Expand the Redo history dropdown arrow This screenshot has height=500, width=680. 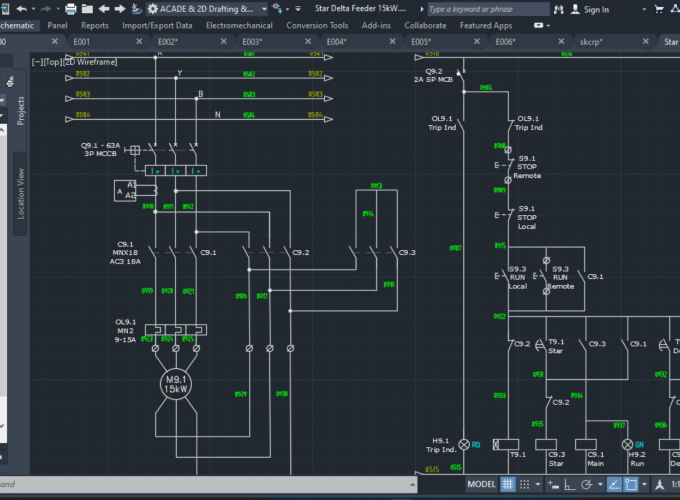[x=58, y=9]
